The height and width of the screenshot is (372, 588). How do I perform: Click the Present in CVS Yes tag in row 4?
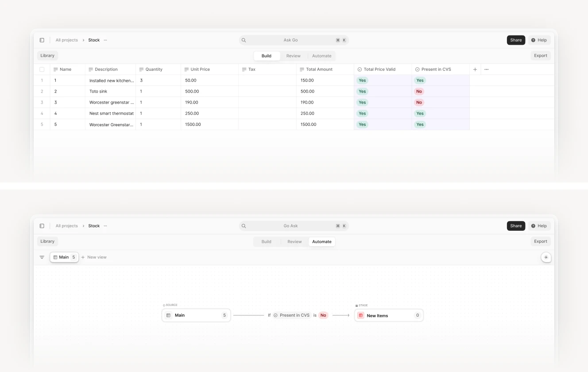[x=420, y=113]
